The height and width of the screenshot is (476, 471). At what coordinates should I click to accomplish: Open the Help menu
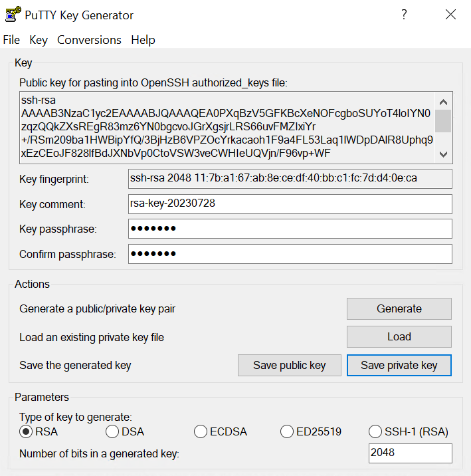point(143,40)
